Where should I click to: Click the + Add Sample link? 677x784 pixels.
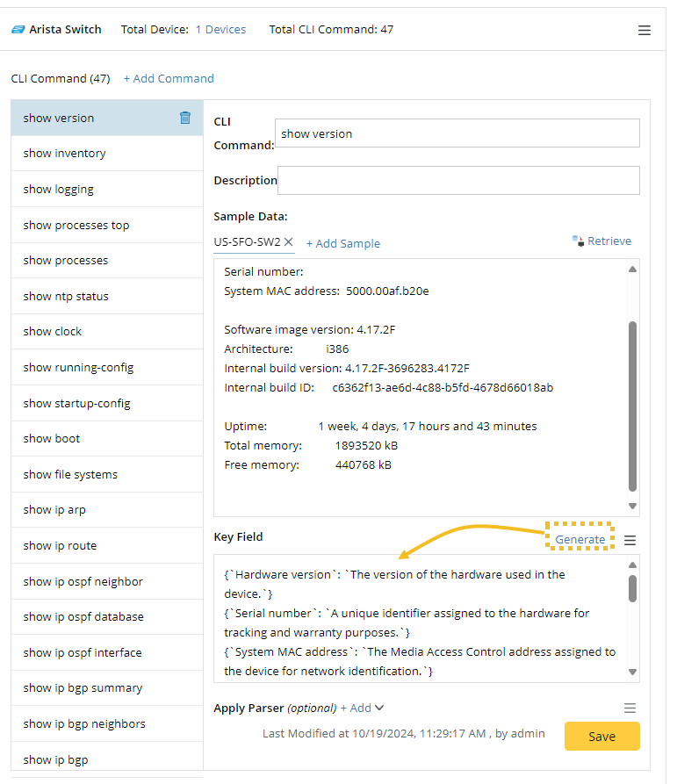pyautogui.click(x=342, y=243)
